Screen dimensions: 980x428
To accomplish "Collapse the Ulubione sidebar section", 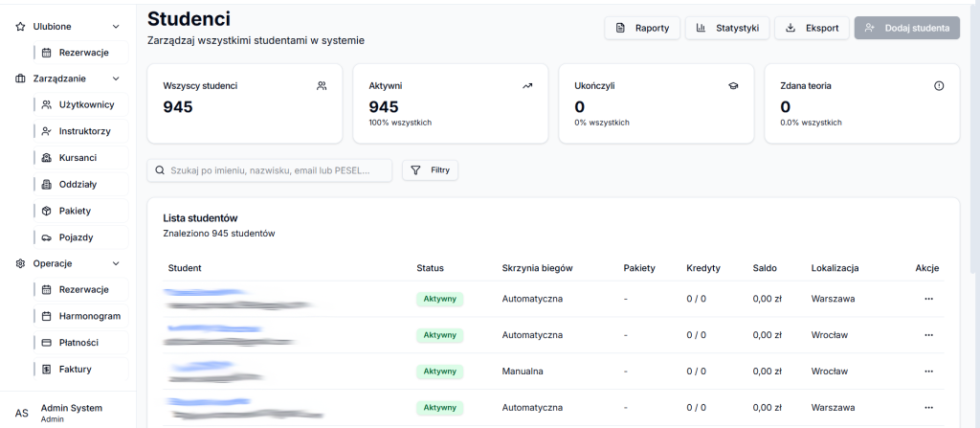I will [x=116, y=27].
